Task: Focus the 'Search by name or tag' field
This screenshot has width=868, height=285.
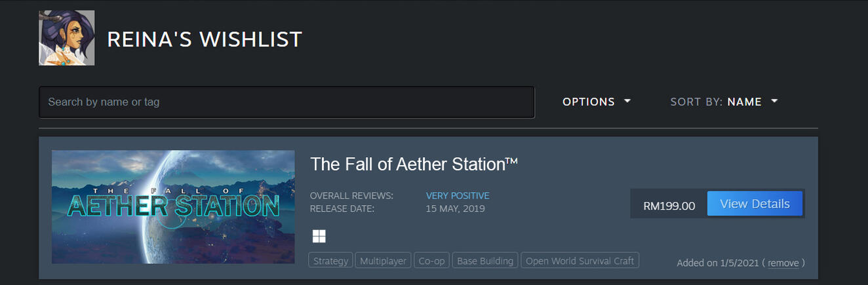Action: (286, 102)
